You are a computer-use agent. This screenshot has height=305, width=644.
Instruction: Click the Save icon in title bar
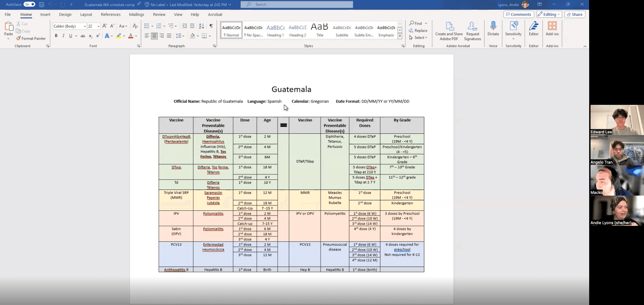42,5
